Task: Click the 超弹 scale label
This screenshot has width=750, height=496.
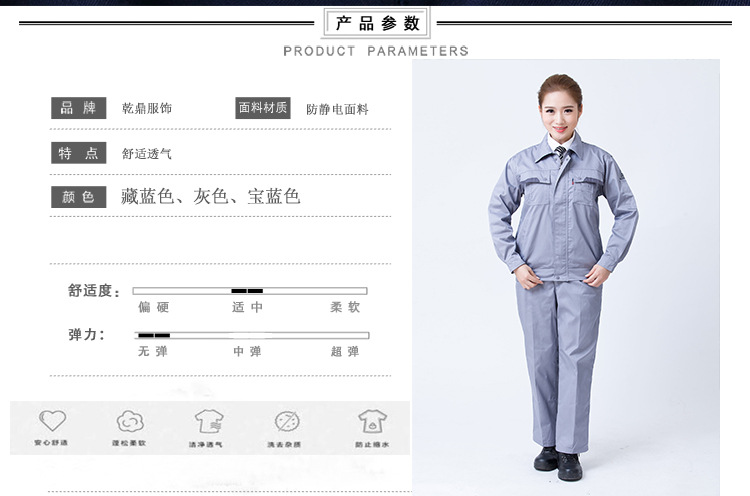Action: pyautogui.click(x=345, y=352)
